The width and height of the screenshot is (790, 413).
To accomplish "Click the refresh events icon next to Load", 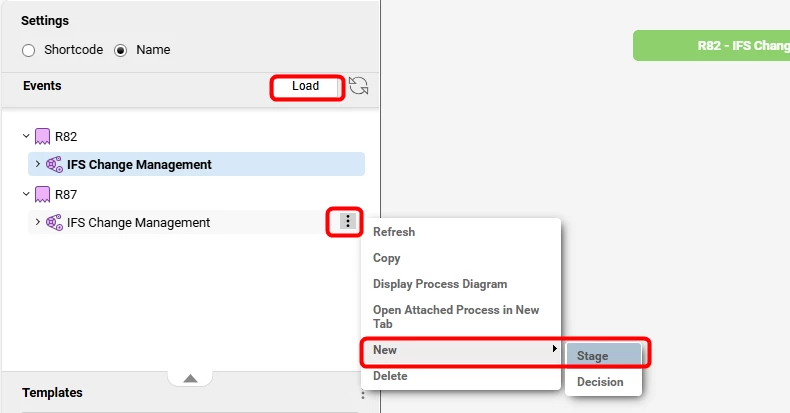I will [x=359, y=87].
